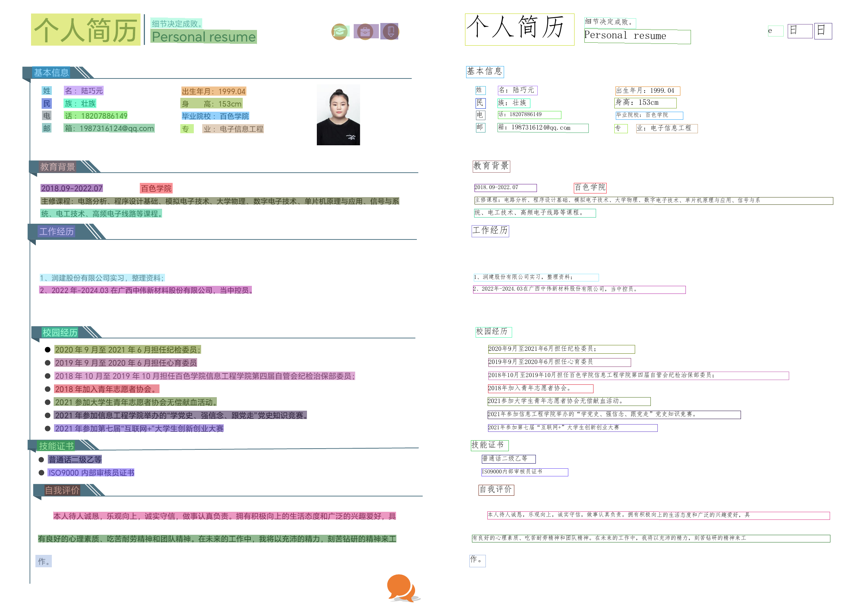Click the 个人简历 title block
This screenshot has width=868, height=614.
tap(85, 30)
